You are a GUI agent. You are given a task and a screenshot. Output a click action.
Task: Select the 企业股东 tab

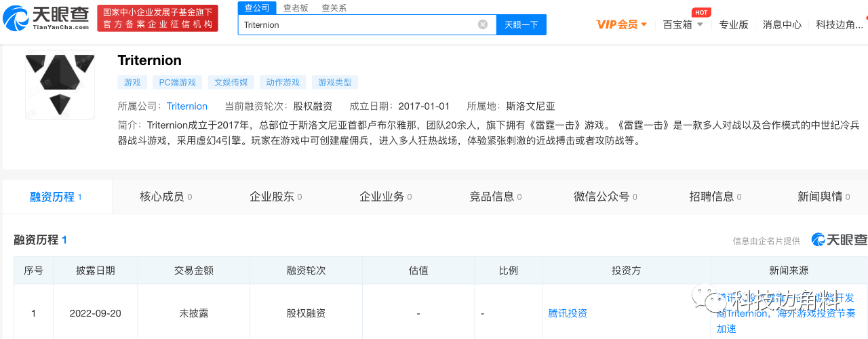point(275,197)
